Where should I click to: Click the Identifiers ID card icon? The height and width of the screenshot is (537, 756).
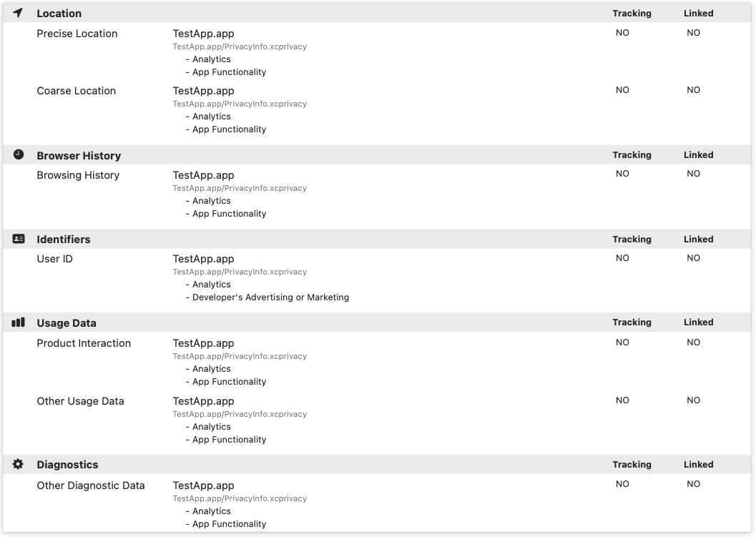pyautogui.click(x=19, y=239)
